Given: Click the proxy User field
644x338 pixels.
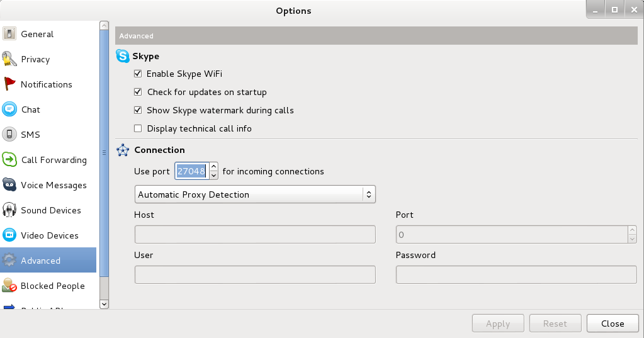Looking at the screenshot, I should (255, 274).
